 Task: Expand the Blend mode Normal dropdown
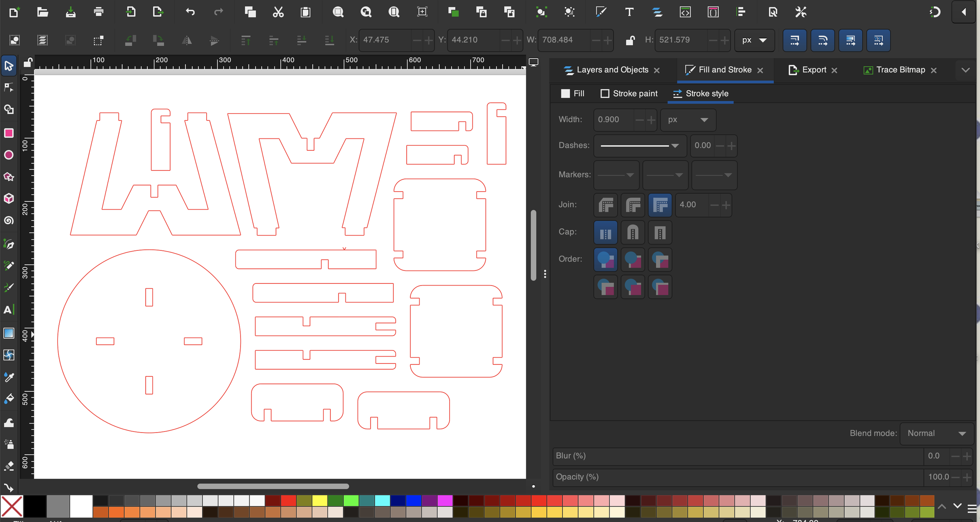click(937, 433)
